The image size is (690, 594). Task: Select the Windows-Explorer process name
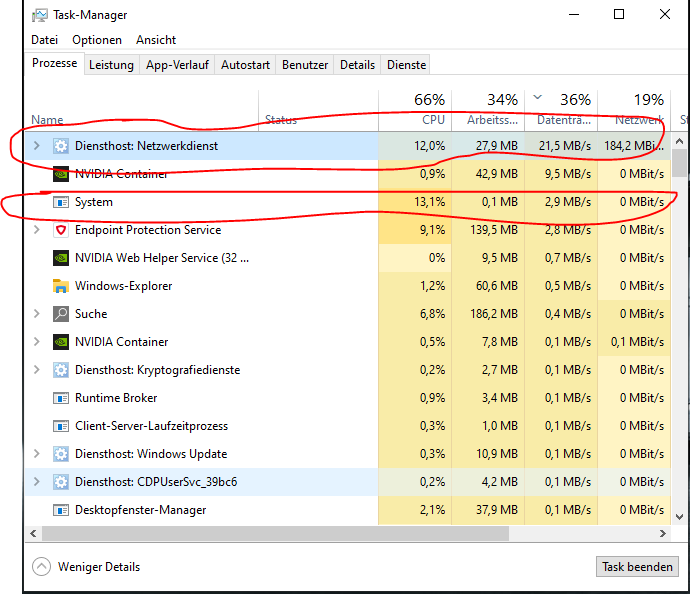point(123,286)
